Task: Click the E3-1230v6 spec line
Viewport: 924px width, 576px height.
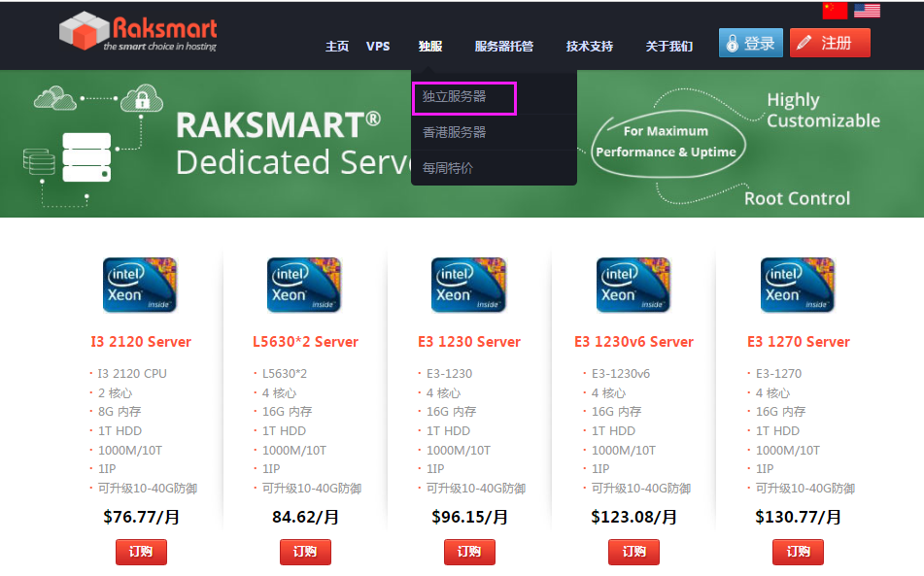Action: [x=621, y=373]
